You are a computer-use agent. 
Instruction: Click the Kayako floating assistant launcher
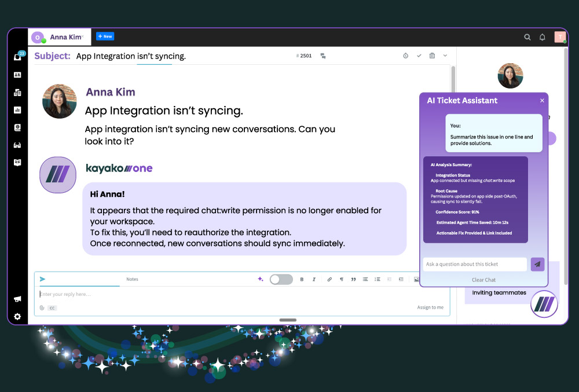tap(544, 304)
